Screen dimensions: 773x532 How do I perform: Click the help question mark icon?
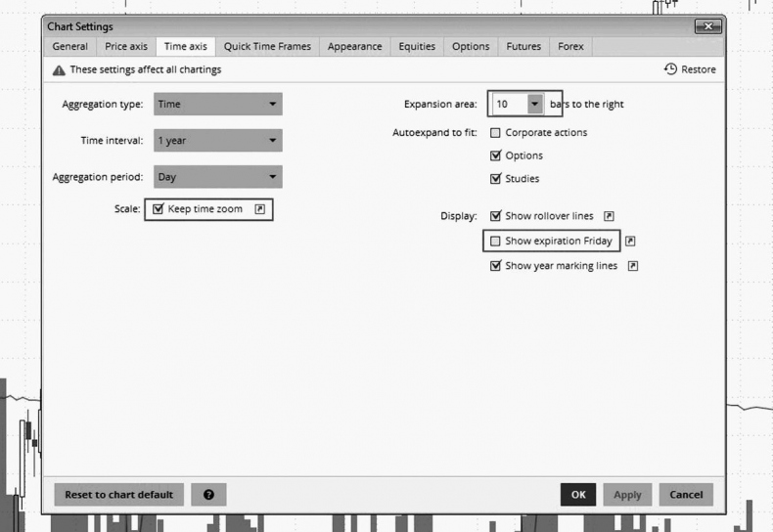click(x=208, y=495)
